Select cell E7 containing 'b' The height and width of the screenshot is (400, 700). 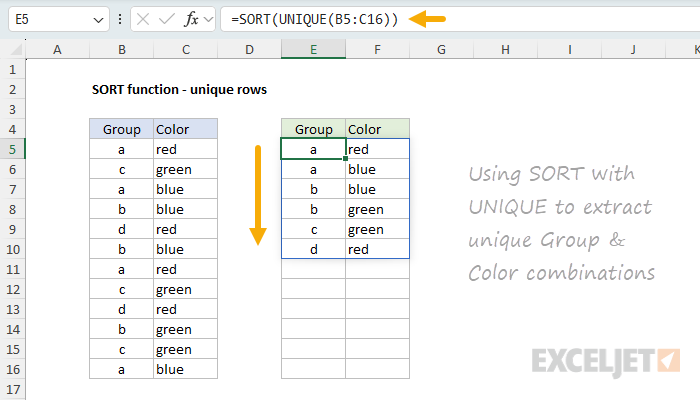pos(313,189)
